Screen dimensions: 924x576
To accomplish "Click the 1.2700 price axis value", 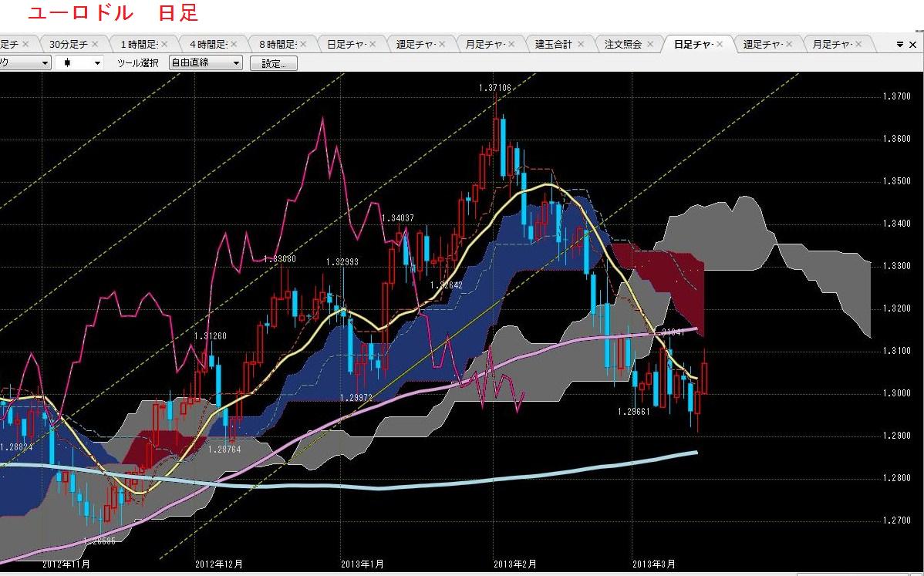I will [x=897, y=520].
